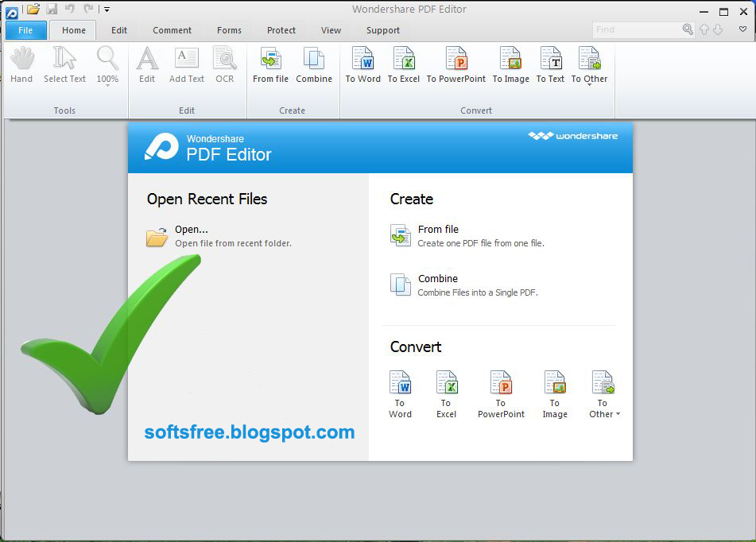Open the Protect tab

(281, 30)
